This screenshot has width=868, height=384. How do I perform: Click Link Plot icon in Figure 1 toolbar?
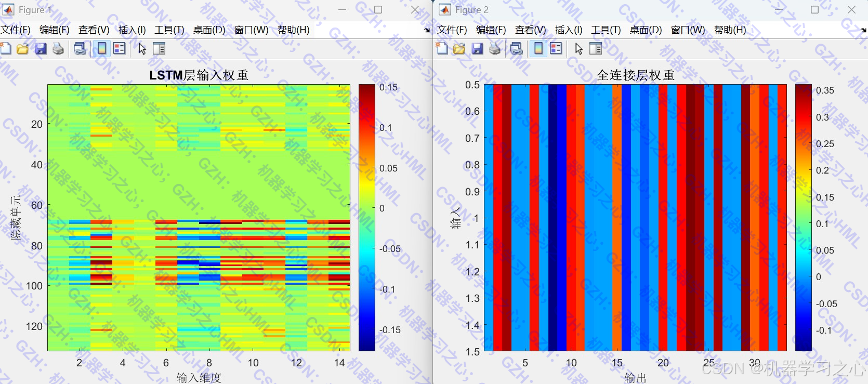pos(80,49)
